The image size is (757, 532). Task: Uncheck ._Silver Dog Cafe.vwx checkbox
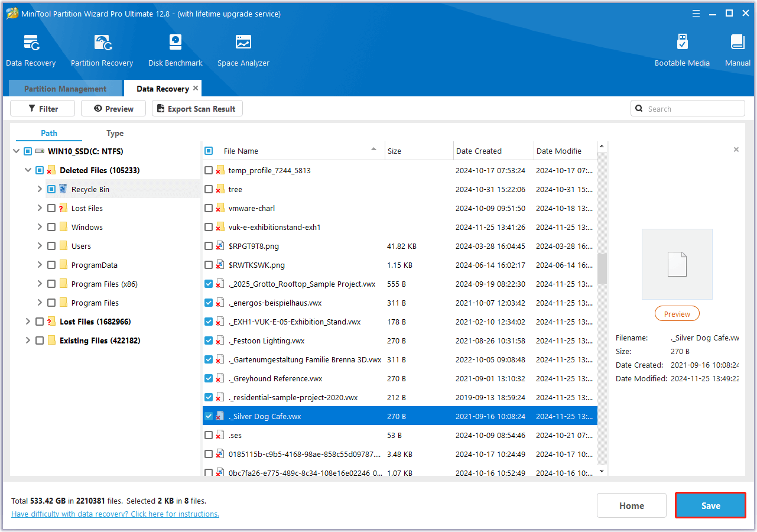tap(209, 416)
